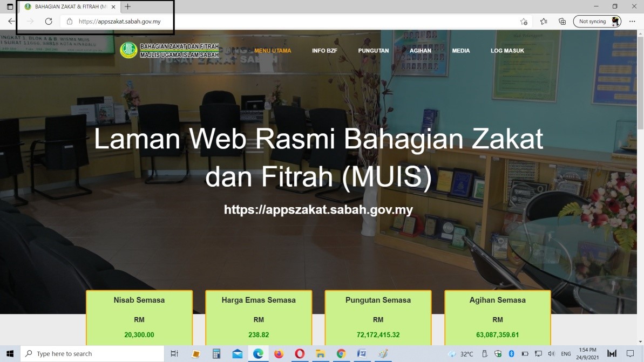Select the PUNGUTAN menu item
Screen dimensions: 644x362
373,51
